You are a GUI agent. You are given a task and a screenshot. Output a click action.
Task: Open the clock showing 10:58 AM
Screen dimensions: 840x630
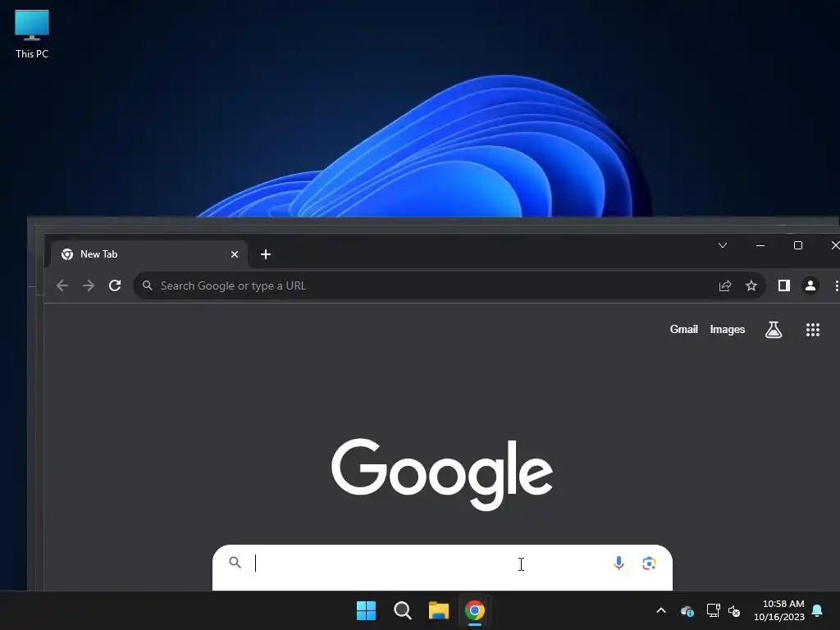779,610
